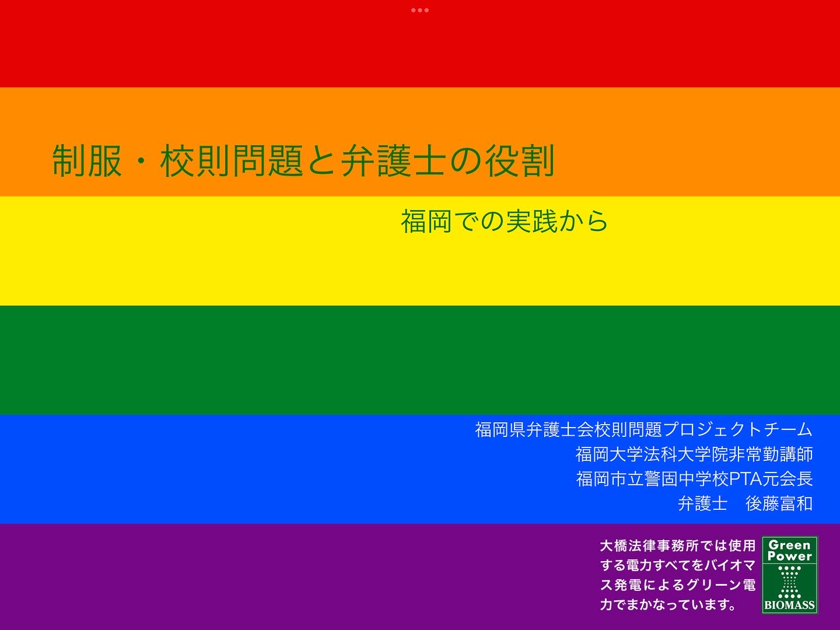Click the "BIOMASS" label in the logo
This screenshot has height=630, width=840.
click(789, 605)
